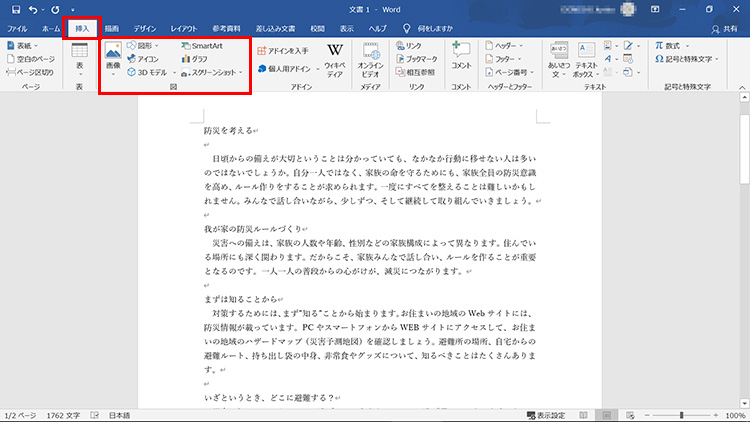Open the ファイル (File) tab
This screenshot has height=422, width=750.
[17, 30]
